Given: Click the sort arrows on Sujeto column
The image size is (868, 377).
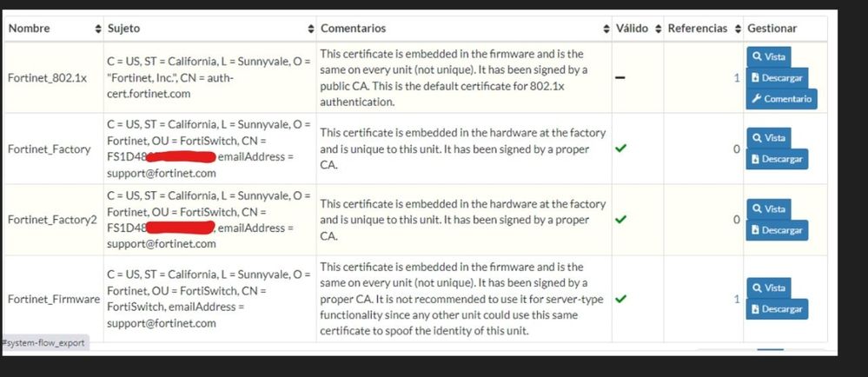Looking at the screenshot, I should pos(98,29).
